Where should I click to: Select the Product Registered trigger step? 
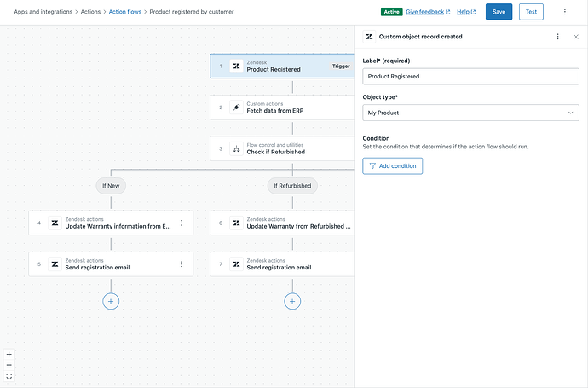[282, 66]
